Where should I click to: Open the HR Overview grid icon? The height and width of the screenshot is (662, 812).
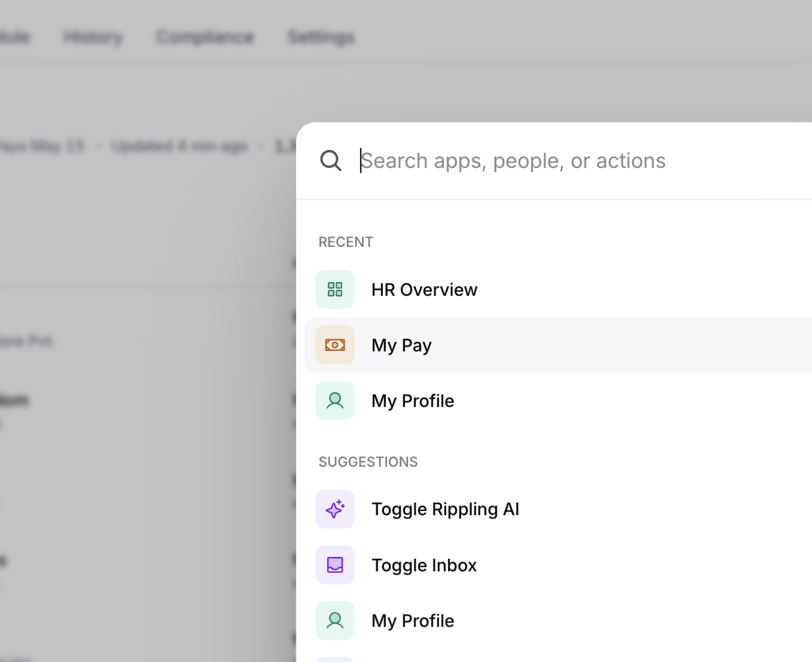335,289
